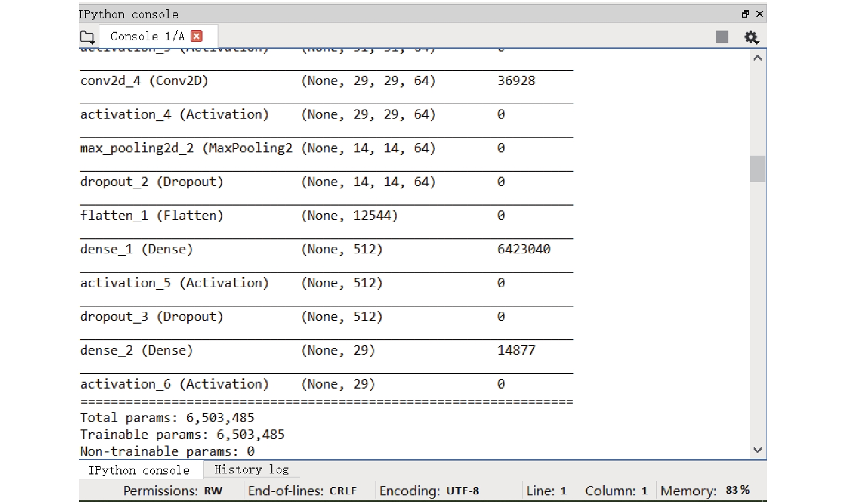Undock the IPython console pane
Screen dimensions: 846x504
tap(745, 14)
